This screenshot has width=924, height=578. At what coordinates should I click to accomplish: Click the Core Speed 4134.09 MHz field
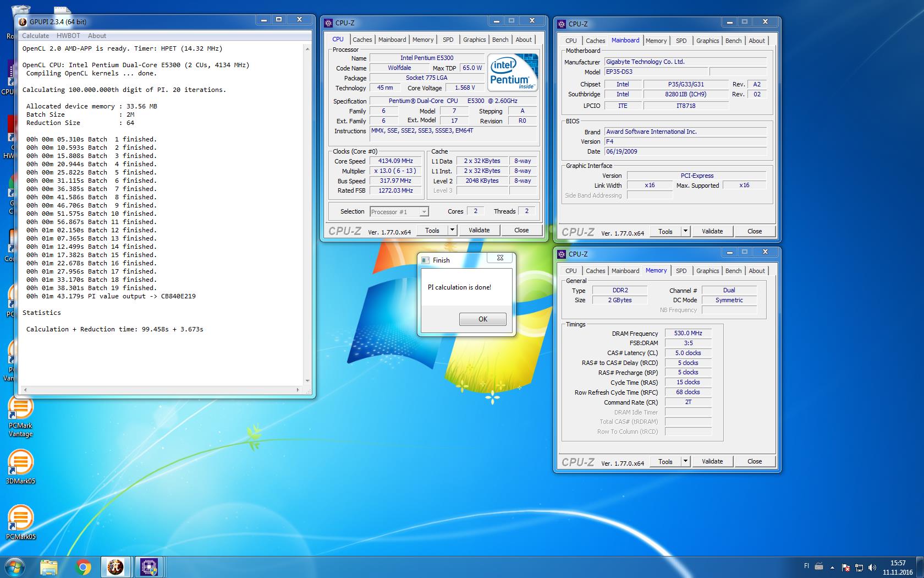click(x=395, y=161)
